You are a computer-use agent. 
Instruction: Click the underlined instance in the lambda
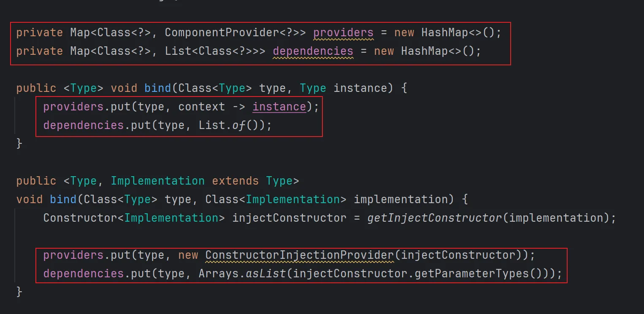tap(279, 107)
